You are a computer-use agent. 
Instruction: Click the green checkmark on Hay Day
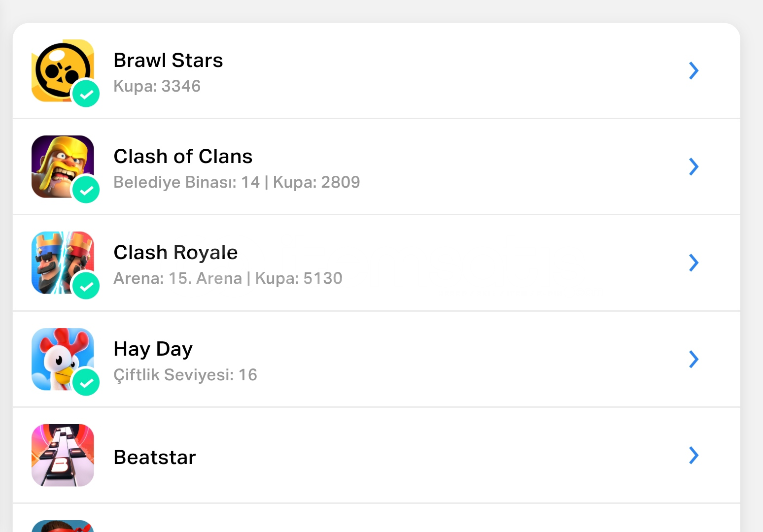coord(86,382)
